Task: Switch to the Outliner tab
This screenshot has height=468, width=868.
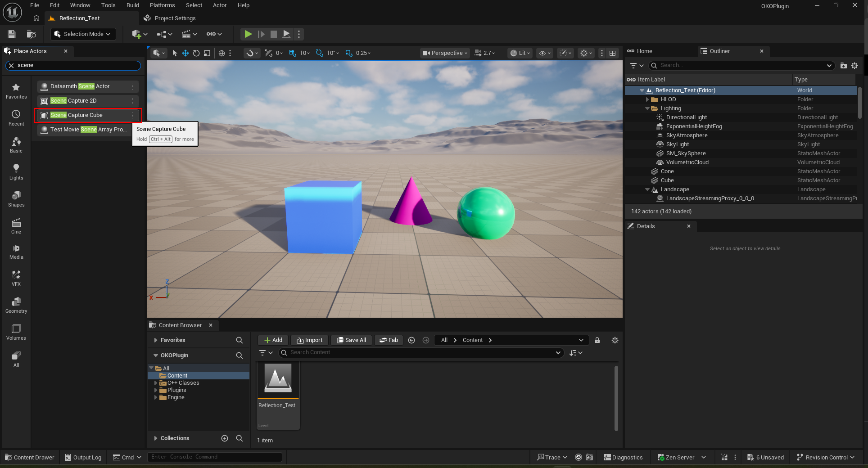Action: (719, 51)
